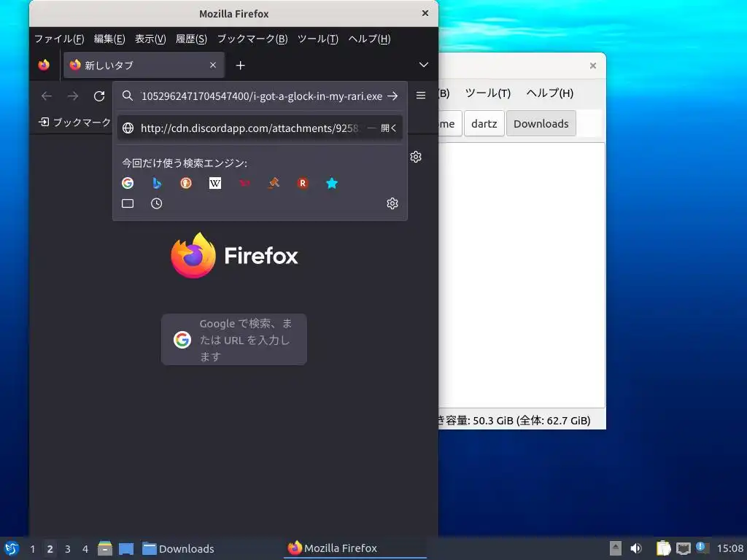Search with Yahoo Japan one-off engine icon

tap(244, 183)
